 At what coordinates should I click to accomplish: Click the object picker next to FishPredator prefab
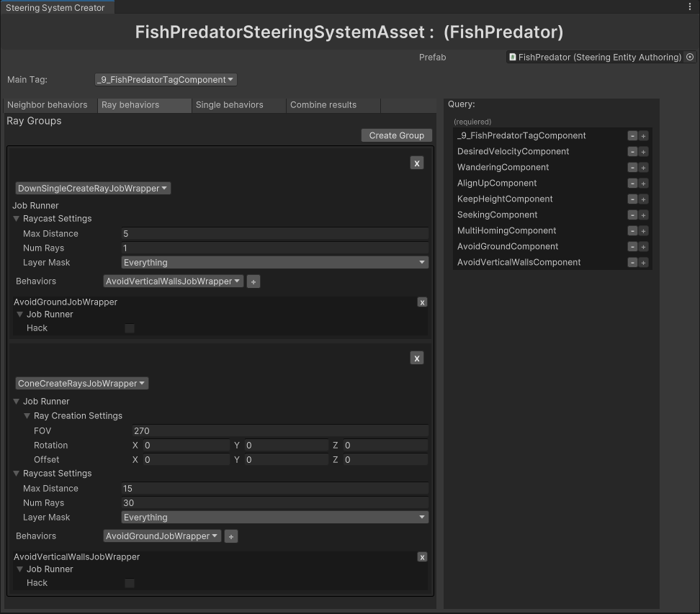pyautogui.click(x=690, y=58)
